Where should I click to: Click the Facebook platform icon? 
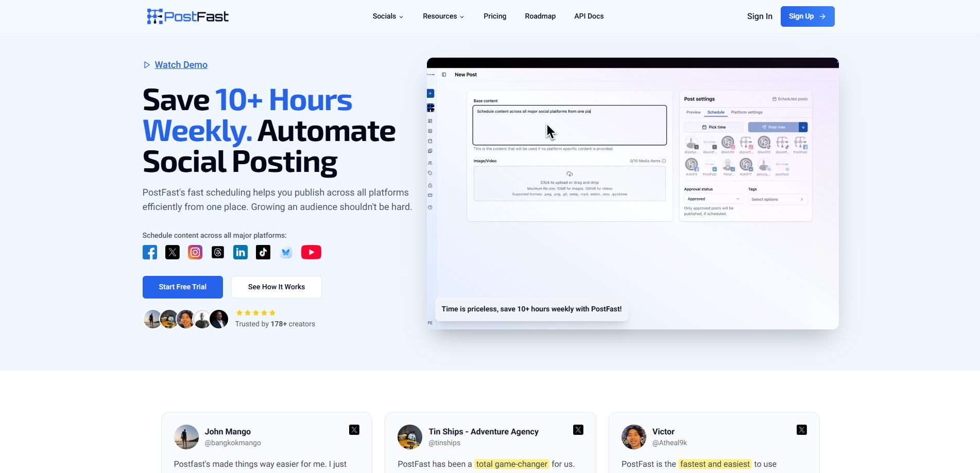pos(149,252)
